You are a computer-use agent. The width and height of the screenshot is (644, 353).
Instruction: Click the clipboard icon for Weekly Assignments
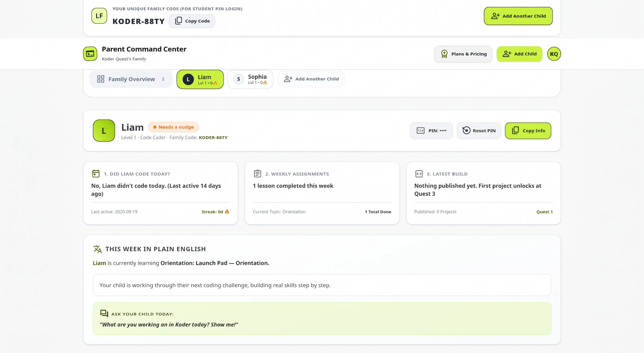pos(257,174)
